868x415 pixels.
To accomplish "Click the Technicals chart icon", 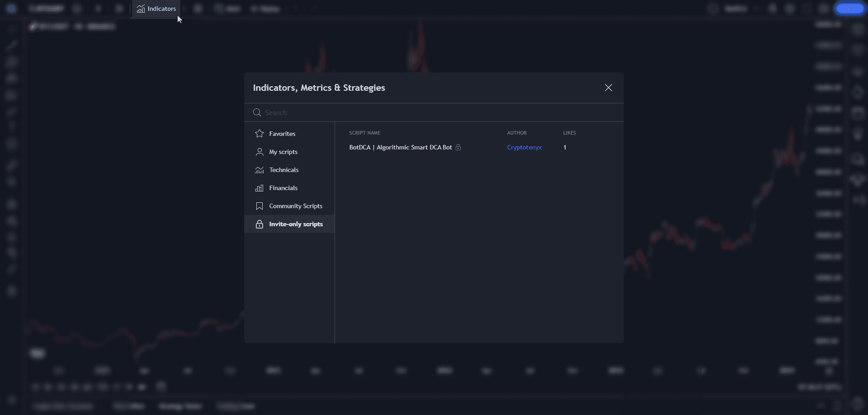I will click(259, 170).
